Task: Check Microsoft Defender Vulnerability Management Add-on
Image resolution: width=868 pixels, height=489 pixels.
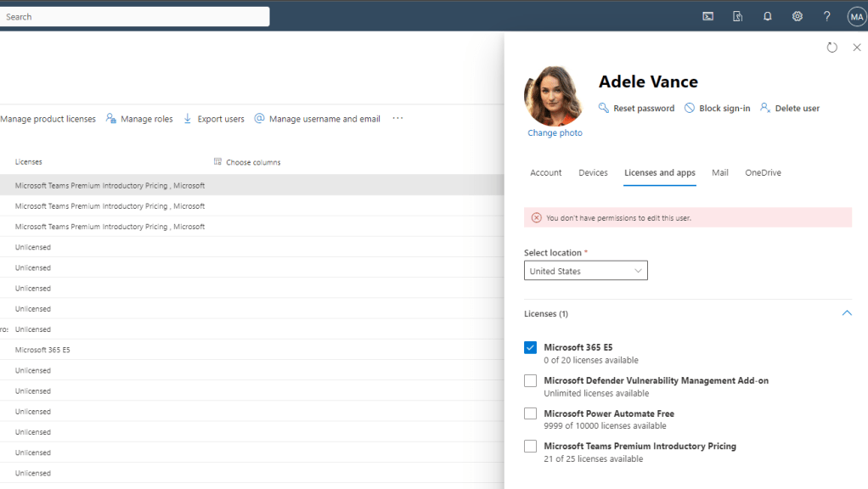Action: click(x=530, y=381)
